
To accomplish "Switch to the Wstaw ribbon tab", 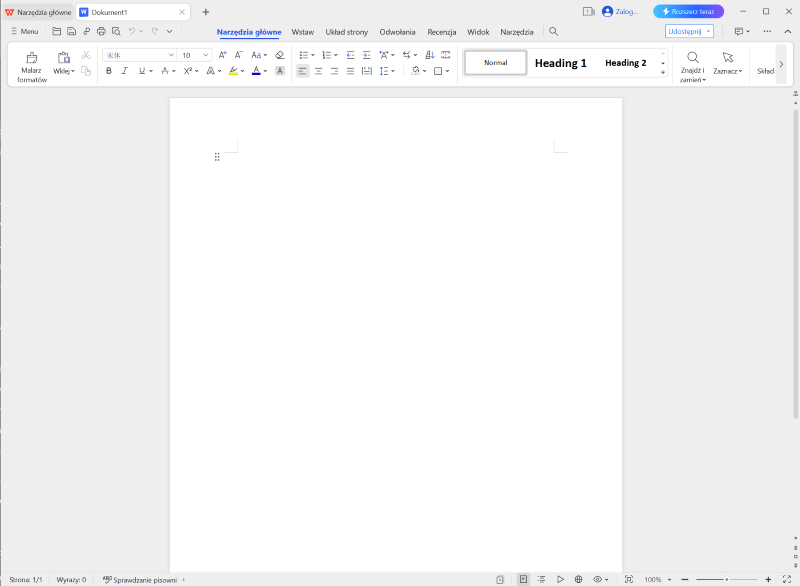I will click(302, 31).
